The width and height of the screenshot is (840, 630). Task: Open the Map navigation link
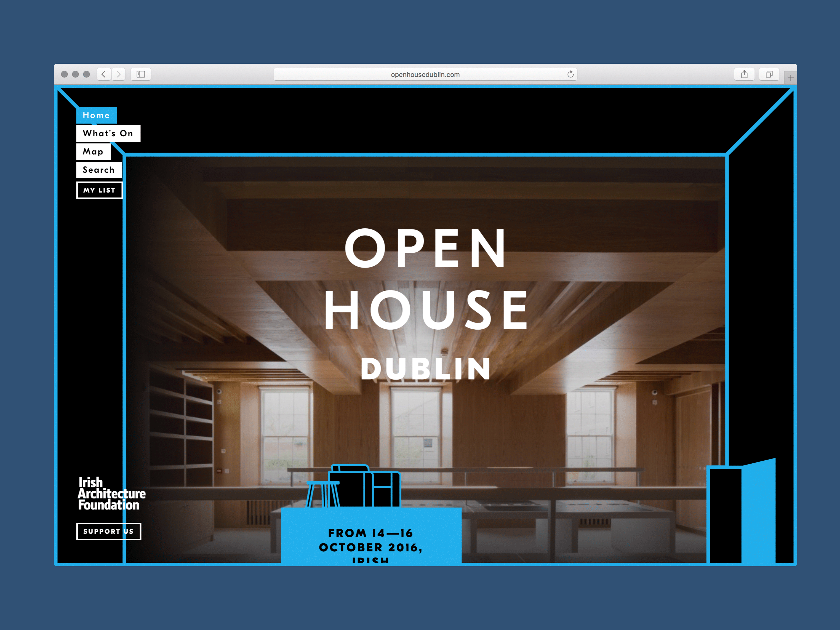(x=94, y=151)
